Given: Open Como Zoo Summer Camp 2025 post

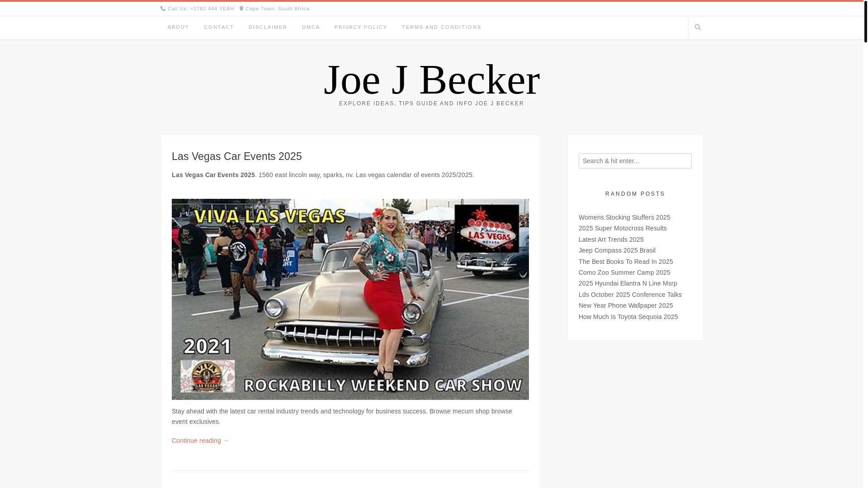Looking at the screenshot, I should pos(624,272).
